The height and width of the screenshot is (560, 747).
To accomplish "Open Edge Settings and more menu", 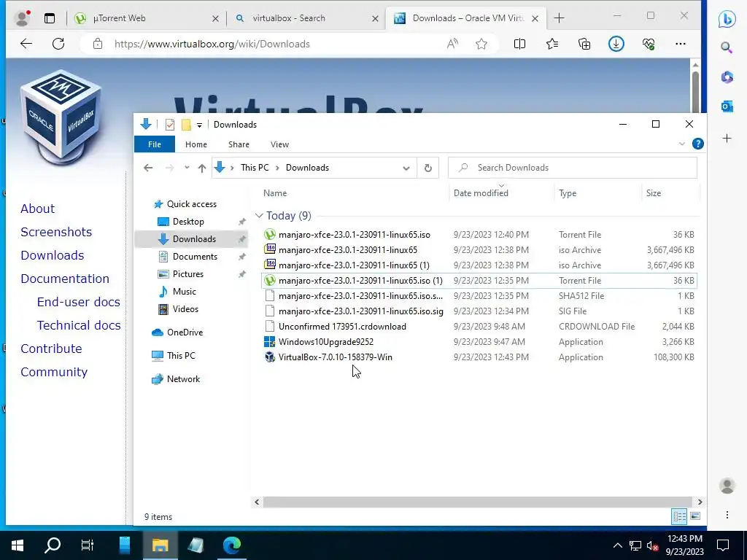I will [x=681, y=44].
